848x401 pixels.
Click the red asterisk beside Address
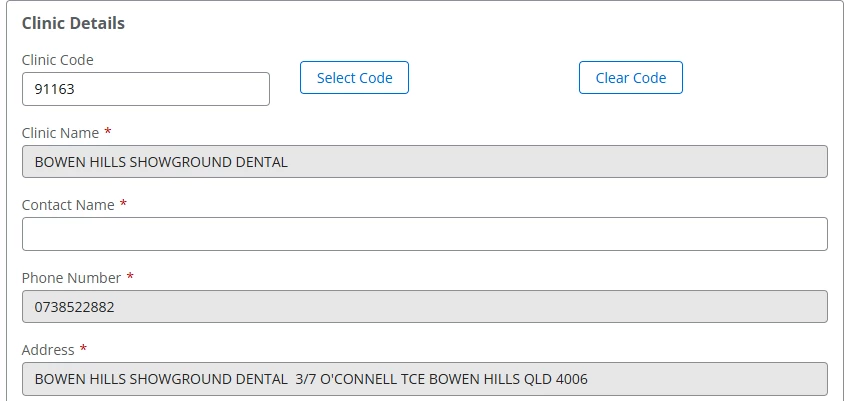pos(83,349)
